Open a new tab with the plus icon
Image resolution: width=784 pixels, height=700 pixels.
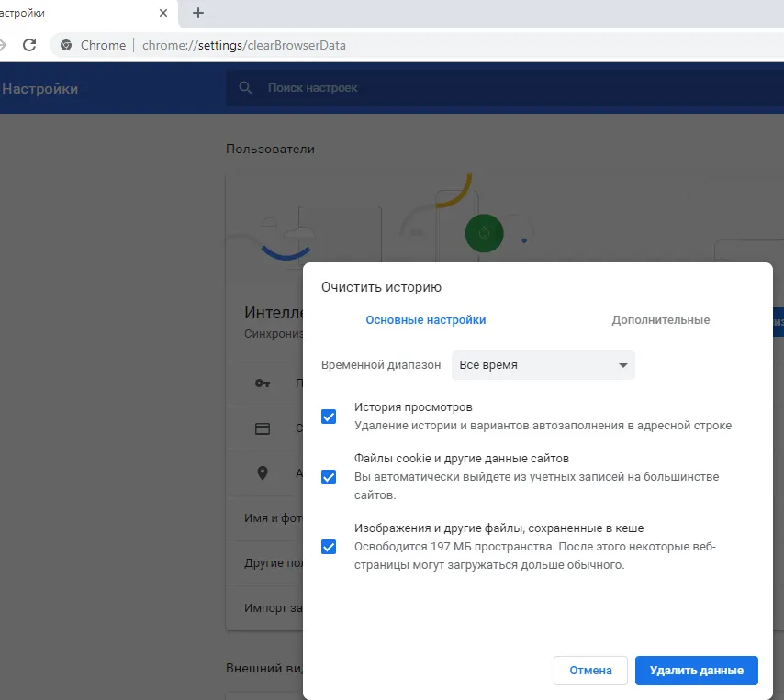click(198, 13)
